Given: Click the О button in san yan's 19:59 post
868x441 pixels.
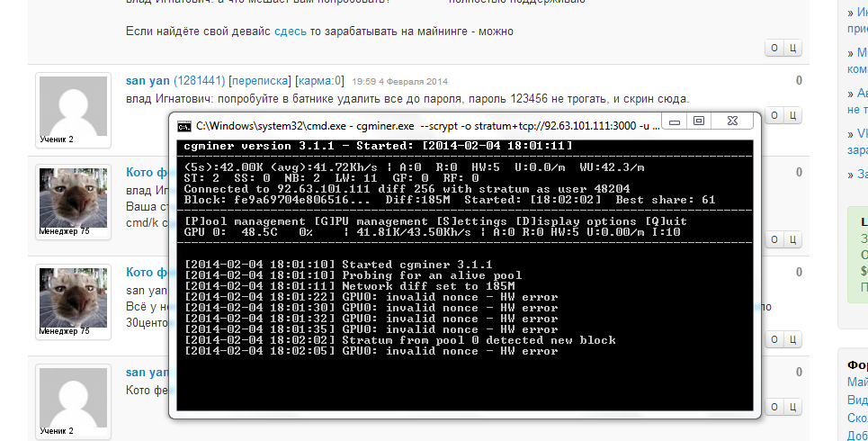Looking at the screenshot, I should [774, 115].
